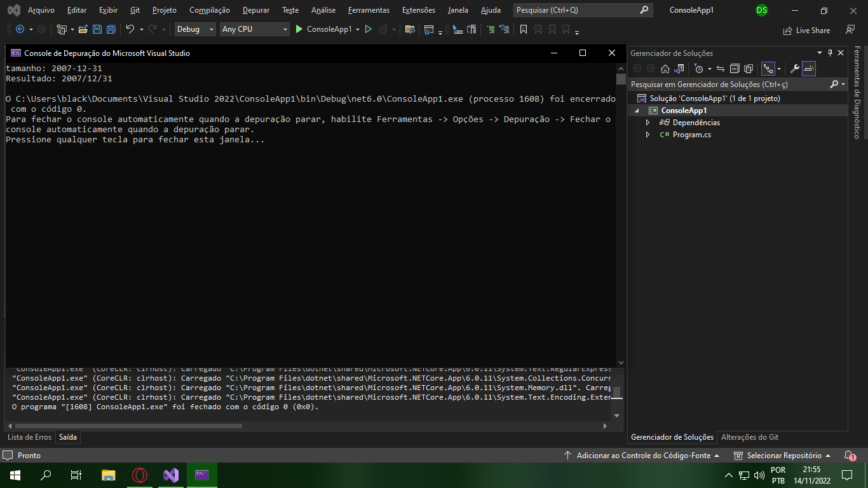Click the console window vertical scrollbar thumb
The width and height of the screenshot is (868, 488).
click(621, 79)
